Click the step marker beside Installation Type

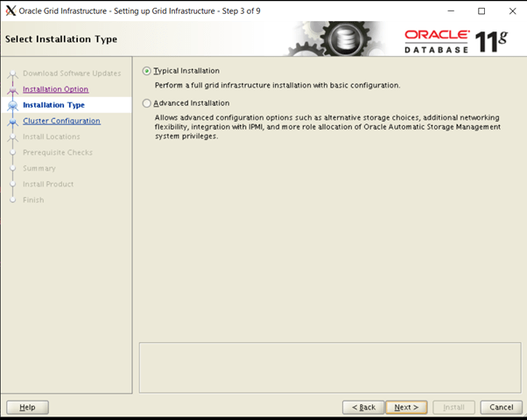click(12, 105)
